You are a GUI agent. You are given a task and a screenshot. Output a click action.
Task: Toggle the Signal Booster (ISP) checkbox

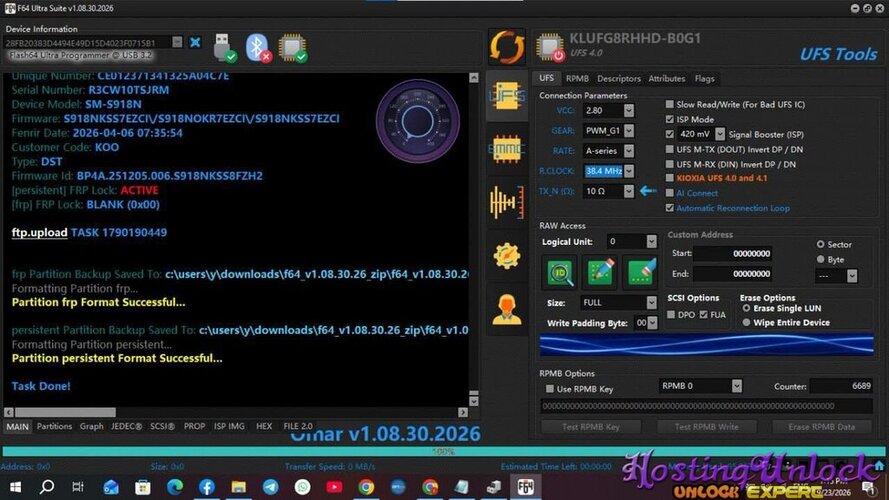pos(670,134)
